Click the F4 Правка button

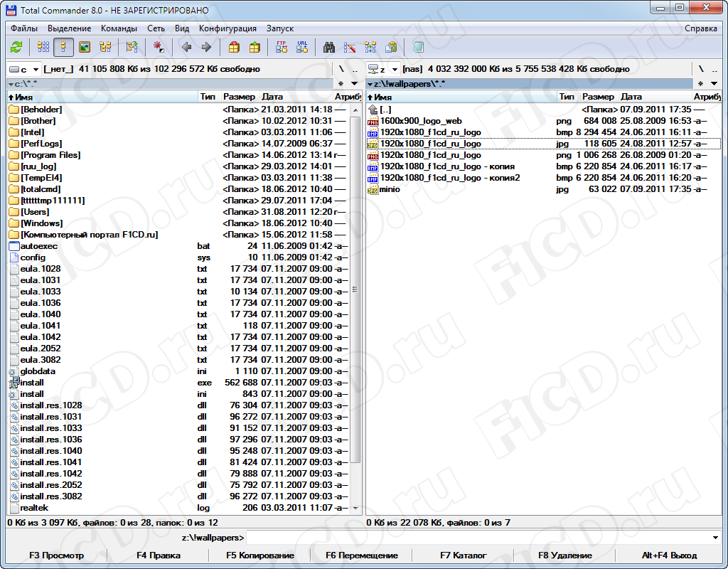(159, 555)
